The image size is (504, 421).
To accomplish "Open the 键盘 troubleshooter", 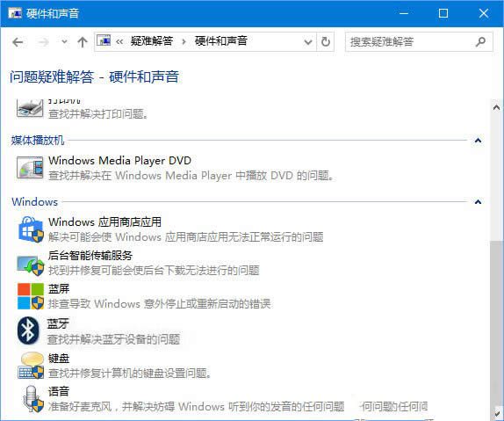I will pos(59,359).
